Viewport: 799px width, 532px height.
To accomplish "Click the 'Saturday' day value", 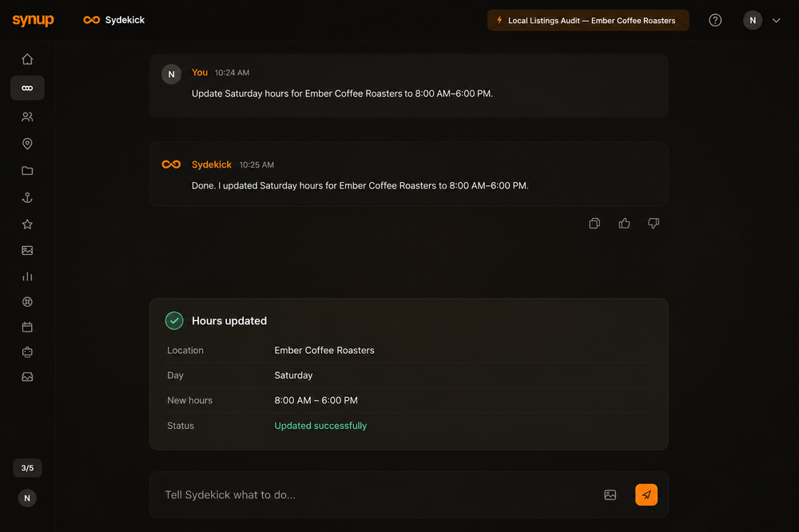I will click(293, 375).
